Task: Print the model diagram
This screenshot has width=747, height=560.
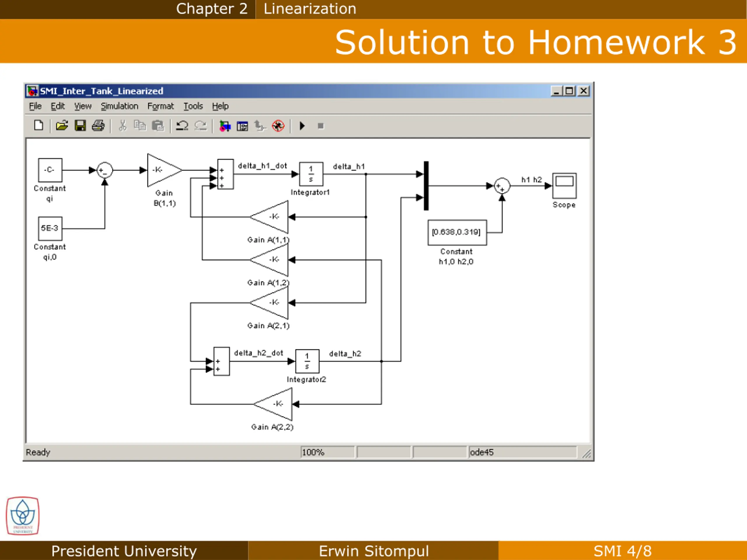Action: (x=98, y=126)
